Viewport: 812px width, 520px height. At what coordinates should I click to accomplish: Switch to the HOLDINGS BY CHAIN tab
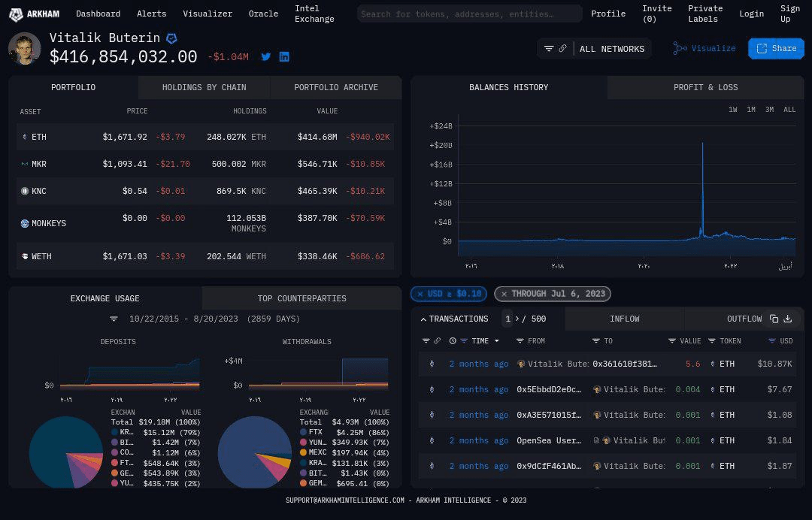coord(204,87)
